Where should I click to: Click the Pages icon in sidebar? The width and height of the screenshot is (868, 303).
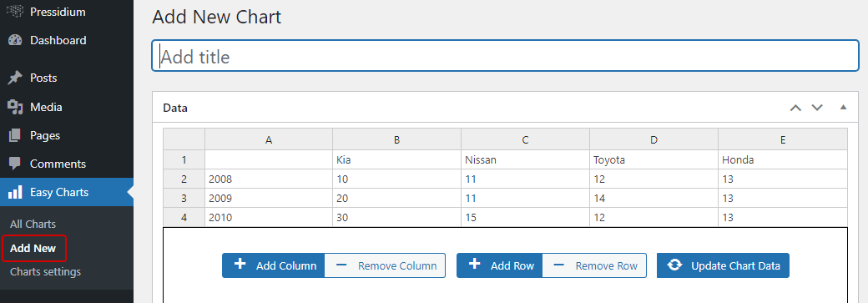tap(16, 135)
